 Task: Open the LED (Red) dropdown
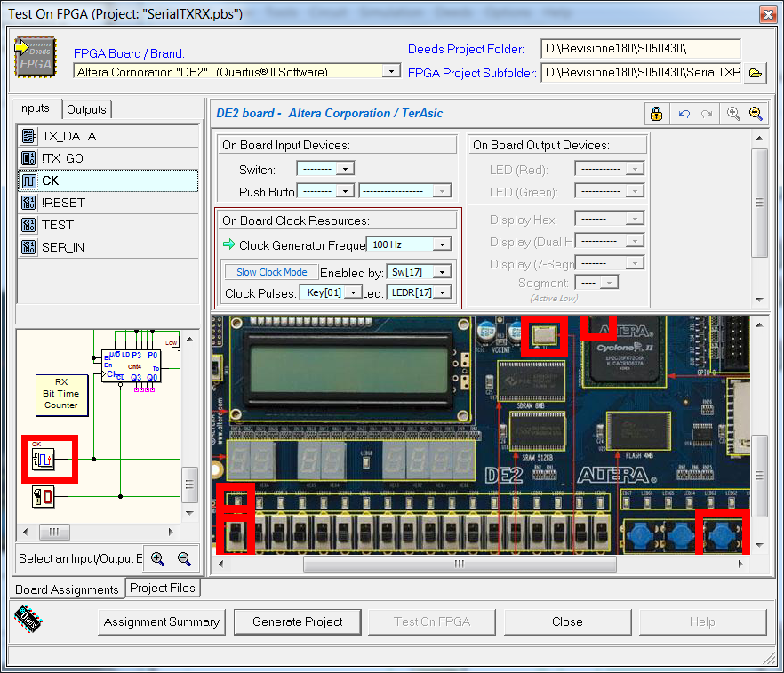(x=635, y=169)
